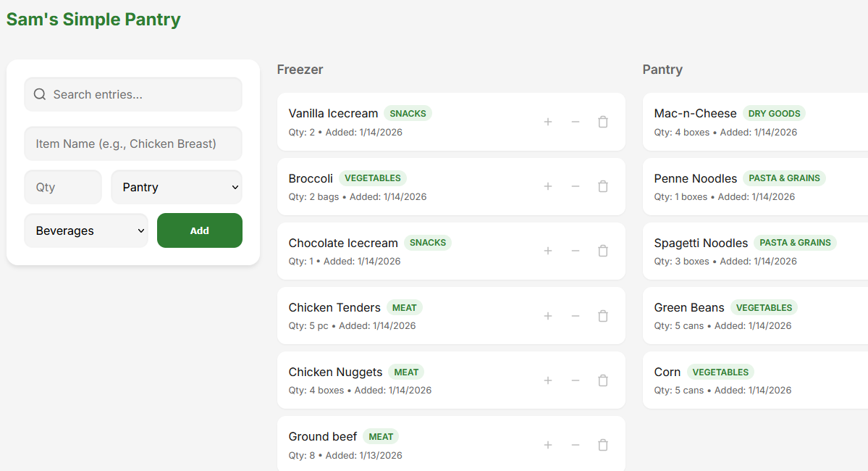Open the Pantry location dropdown
The image size is (868, 471).
[x=177, y=187]
